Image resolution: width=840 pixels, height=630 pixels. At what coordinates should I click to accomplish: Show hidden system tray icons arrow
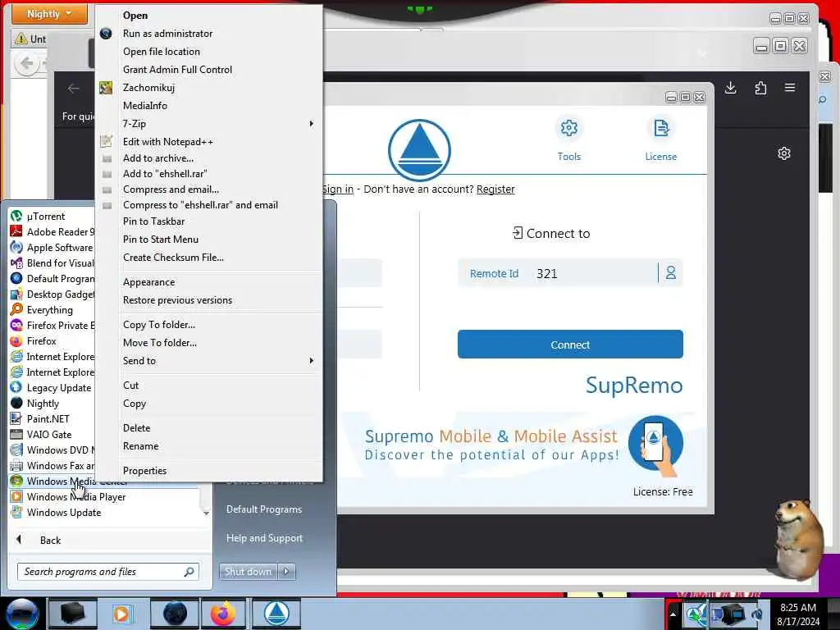(x=673, y=614)
